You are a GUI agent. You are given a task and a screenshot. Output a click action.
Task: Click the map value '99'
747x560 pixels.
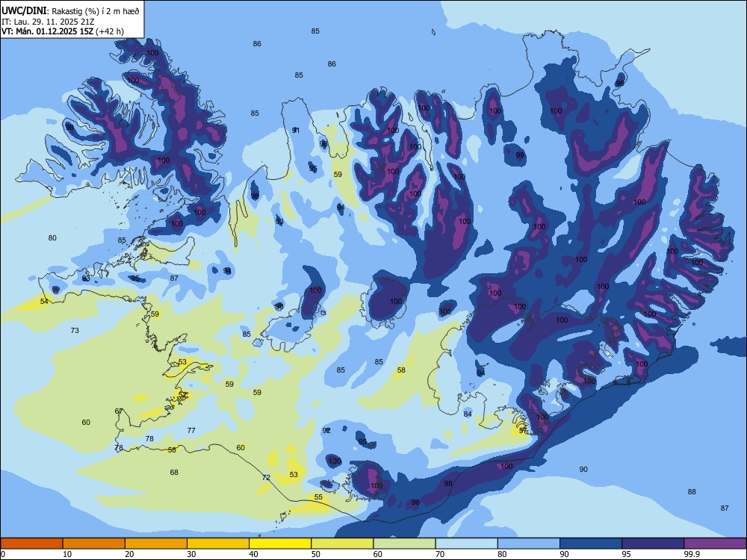tap(520, 155)
